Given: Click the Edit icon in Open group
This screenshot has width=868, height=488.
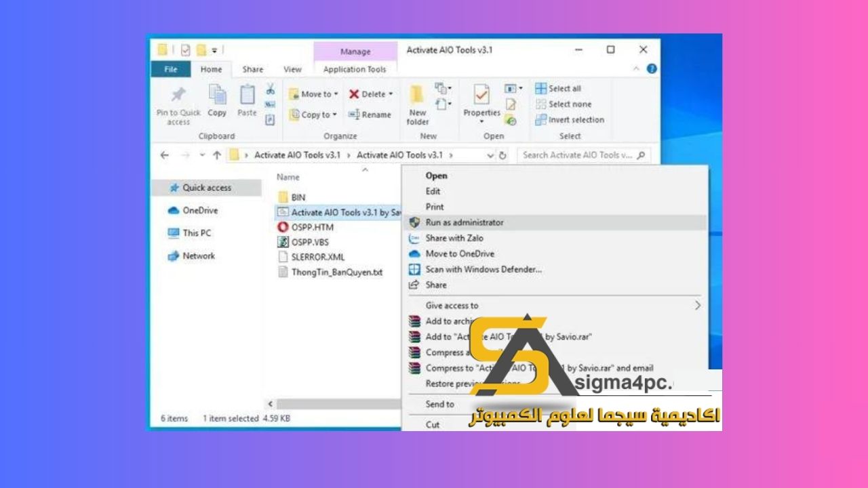Looking at the screenshot, I should pyautogui.click(x=511, y=104).
